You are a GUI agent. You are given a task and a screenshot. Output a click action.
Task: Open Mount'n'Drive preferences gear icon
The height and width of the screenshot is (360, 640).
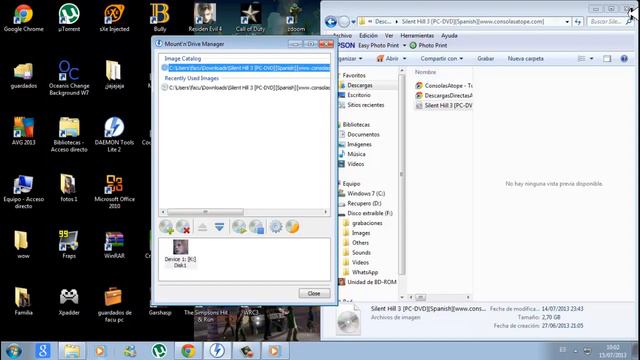click(x=276, y=227)
